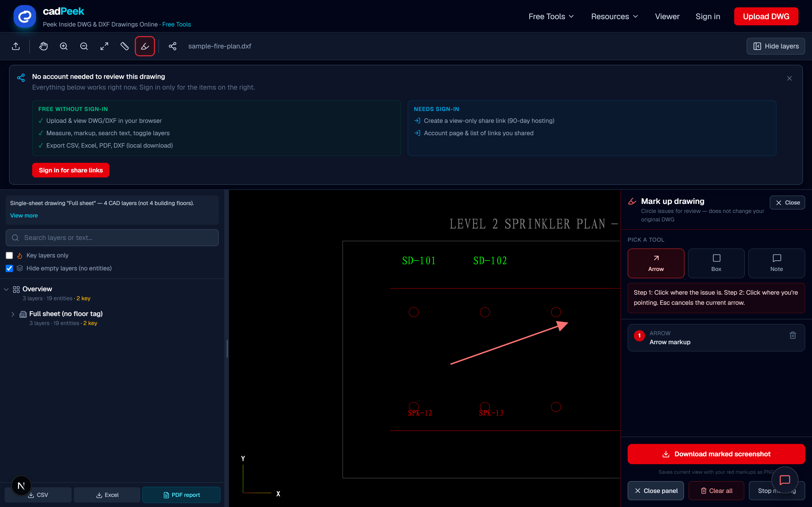Screen dimensions: 812x507
Task: Open the Resources dropdown menu
Action: [x=614, y=16]
